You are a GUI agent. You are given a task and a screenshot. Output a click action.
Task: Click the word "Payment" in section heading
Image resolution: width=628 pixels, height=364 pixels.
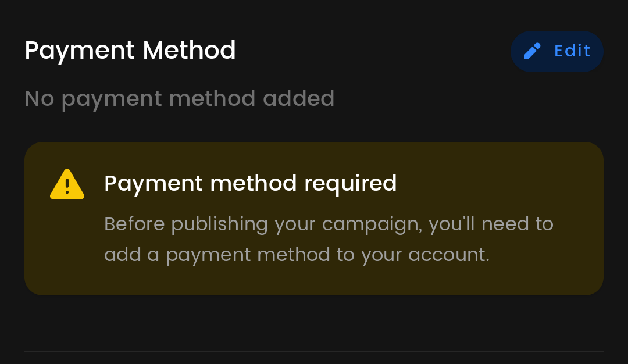point(80,51)
